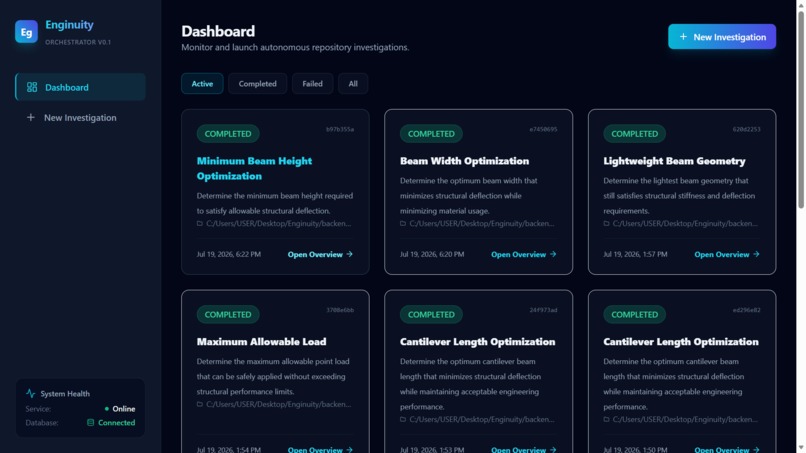Open New Investigation from the sidebar
The height and width of the screenshot is (453, 806).
point(80,117)
